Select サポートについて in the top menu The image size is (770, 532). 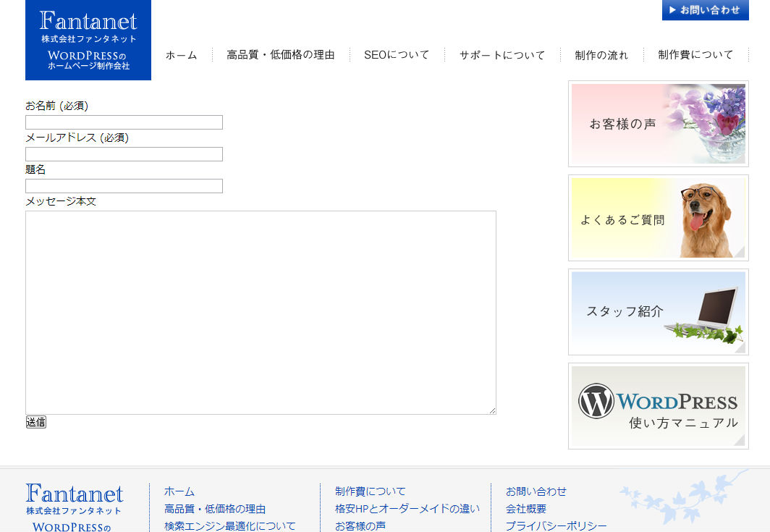click(502, 55)
